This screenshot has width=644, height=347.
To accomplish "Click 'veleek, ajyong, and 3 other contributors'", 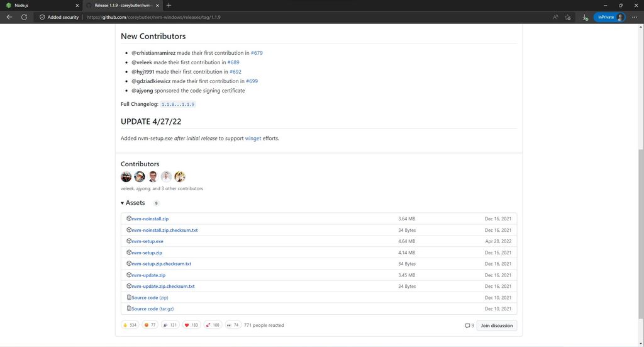I will (162, 189).
